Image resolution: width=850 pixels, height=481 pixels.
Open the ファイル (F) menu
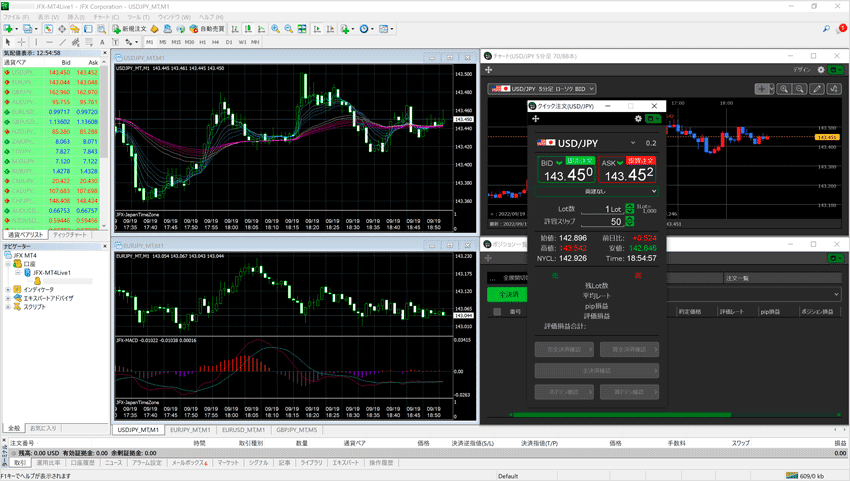[16, 17]
